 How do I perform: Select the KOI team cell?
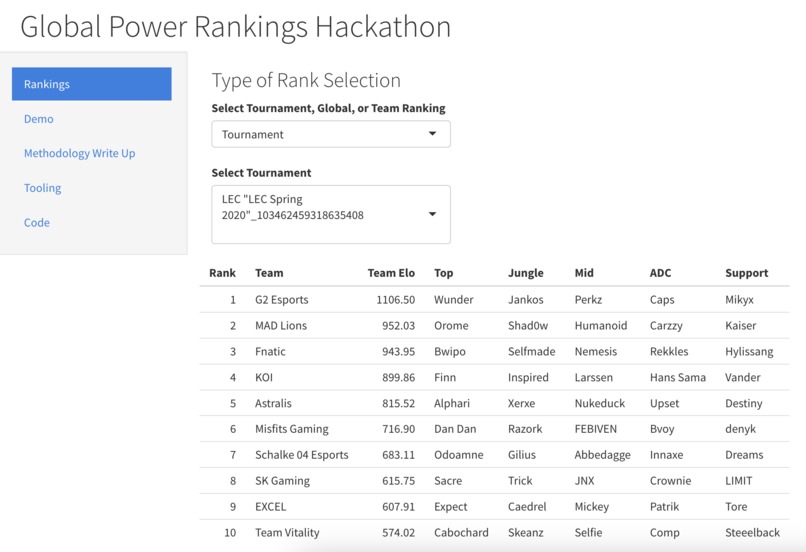[264, 377]
